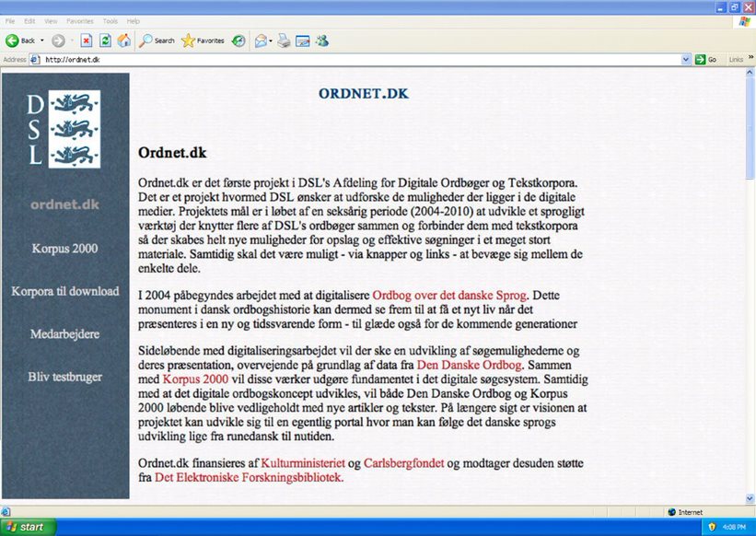Open the File menu

(9, 21)
